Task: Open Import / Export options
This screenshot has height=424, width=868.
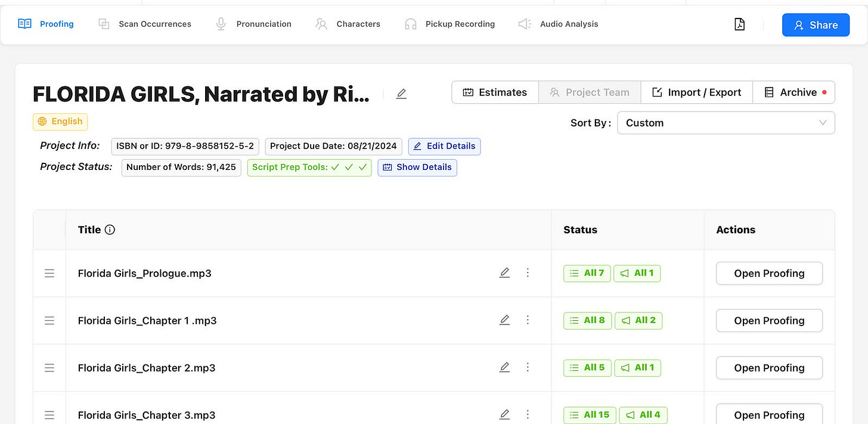Action: [697, 92]
